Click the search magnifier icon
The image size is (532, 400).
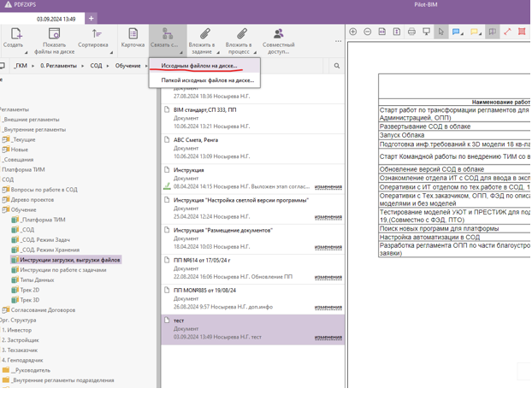pyautogui.click(x=337, y=66)
